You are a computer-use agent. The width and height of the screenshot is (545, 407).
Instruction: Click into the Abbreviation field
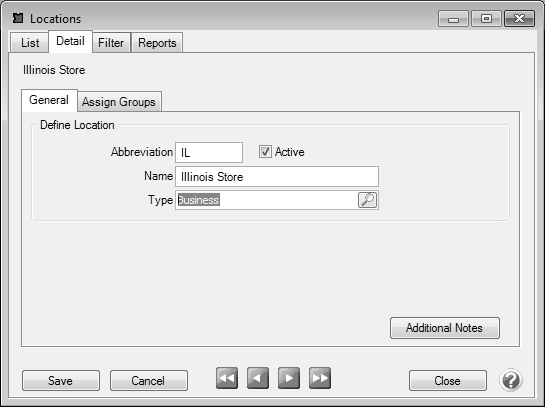point(209,152)
